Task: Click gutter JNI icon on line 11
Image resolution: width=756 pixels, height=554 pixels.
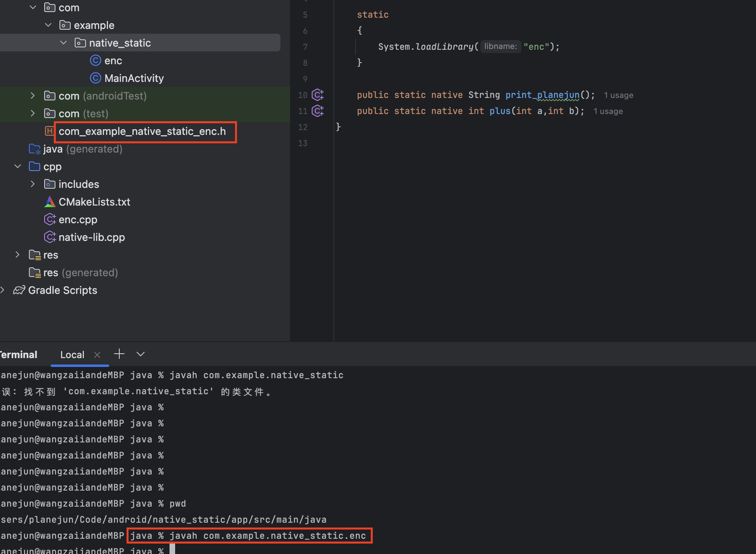Action: point(318,111)
